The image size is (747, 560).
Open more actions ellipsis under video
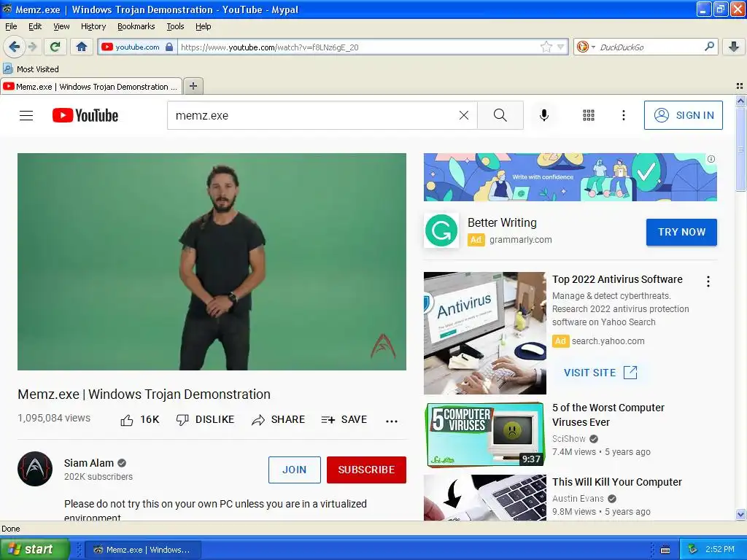coord(392,421)
